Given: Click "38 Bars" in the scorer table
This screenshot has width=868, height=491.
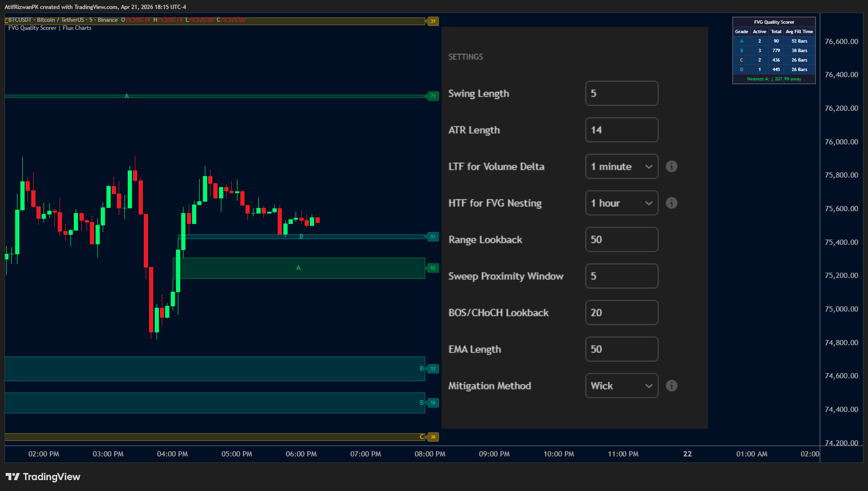Looking at the screenshot, I should coord(799,51).
